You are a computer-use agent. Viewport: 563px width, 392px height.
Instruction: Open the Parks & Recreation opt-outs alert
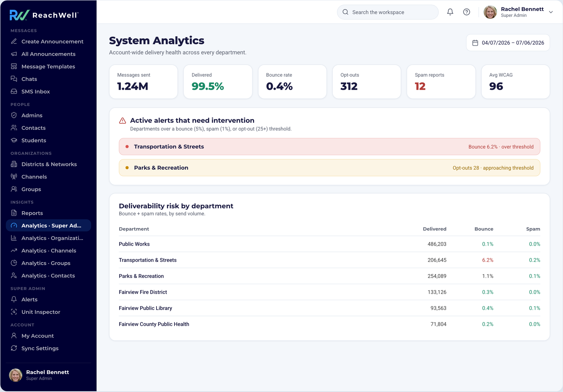(x=329, y=167)
